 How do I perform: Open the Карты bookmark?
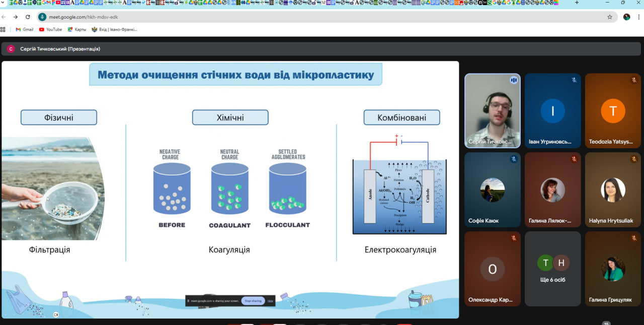pos(76,29)
